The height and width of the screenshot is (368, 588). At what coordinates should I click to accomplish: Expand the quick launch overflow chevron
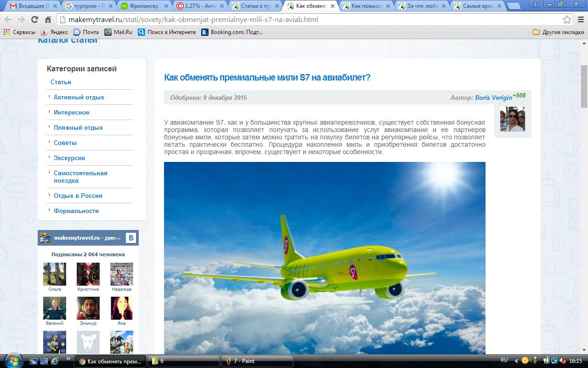pos(68,359)
